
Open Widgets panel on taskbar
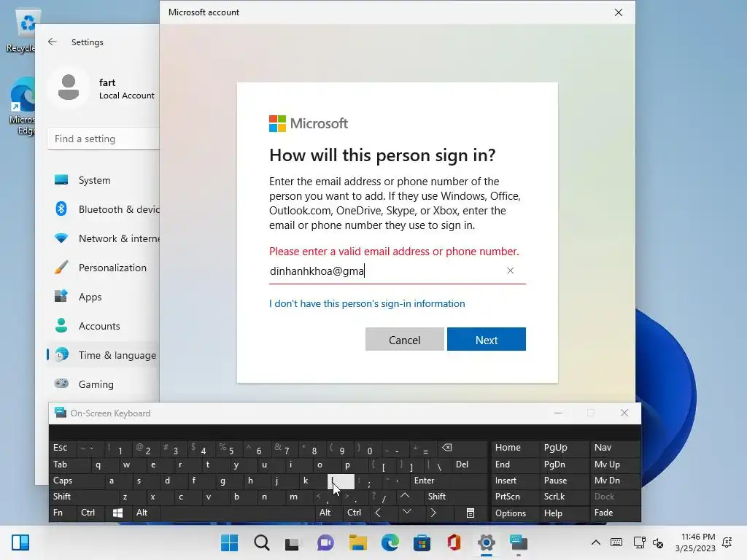pos(20,542)
